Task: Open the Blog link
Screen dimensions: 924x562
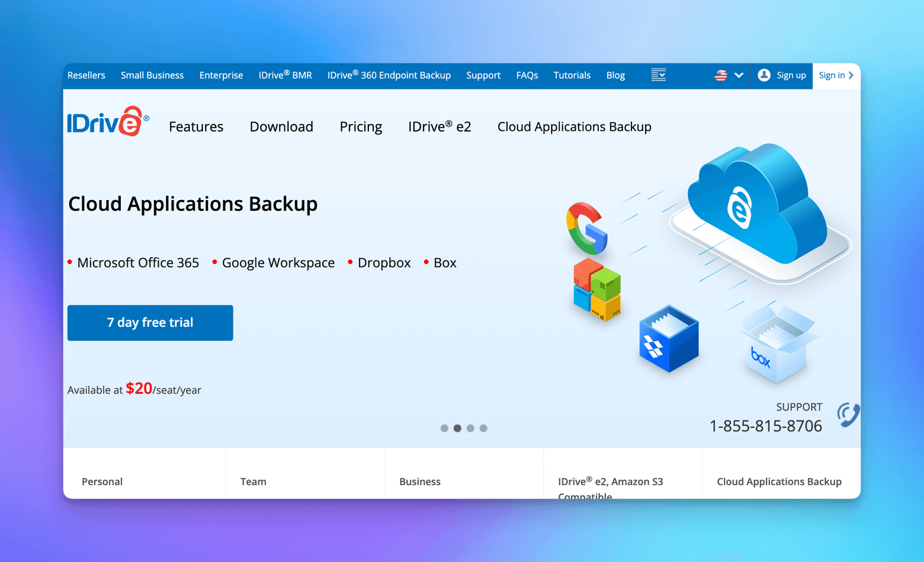Action: (615, 75)
